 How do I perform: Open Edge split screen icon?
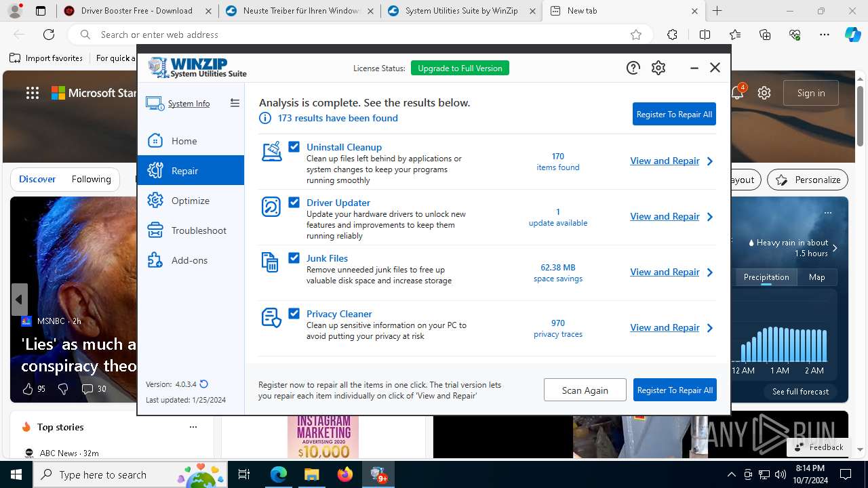click(705, 35)
